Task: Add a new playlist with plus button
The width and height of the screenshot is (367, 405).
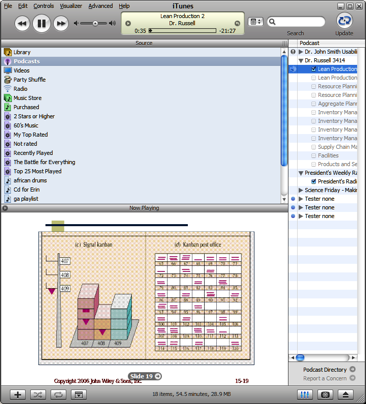Action: [18, 395]
